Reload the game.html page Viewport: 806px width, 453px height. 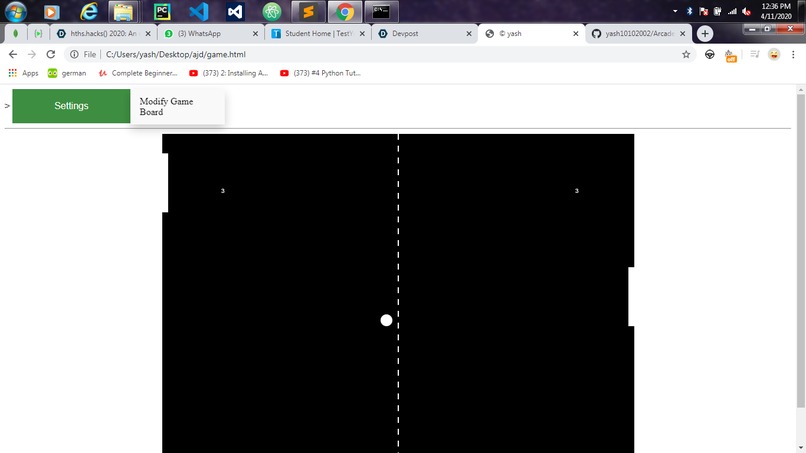point(50,54)
